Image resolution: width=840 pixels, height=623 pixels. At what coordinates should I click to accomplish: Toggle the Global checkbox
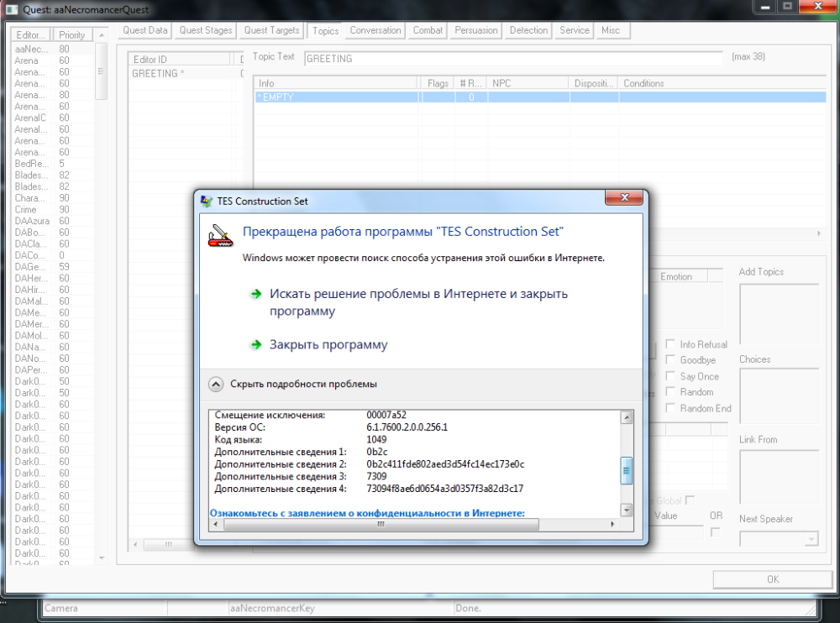point(690,500)
